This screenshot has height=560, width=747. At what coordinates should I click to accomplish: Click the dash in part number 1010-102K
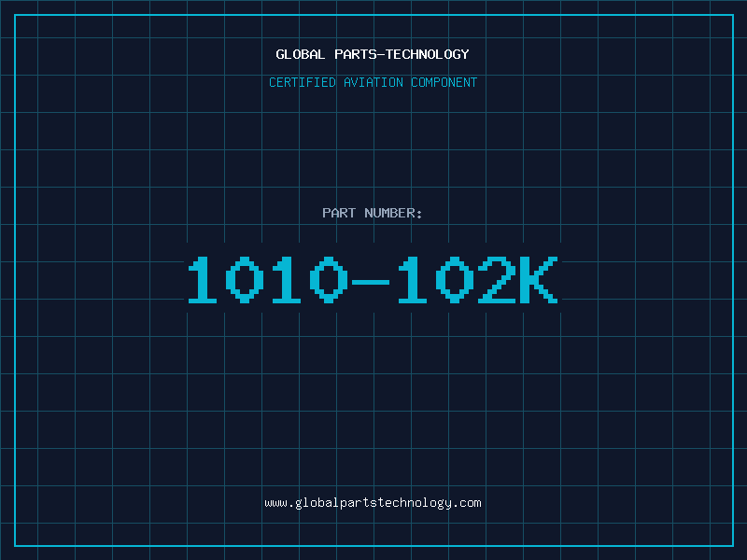370,283
